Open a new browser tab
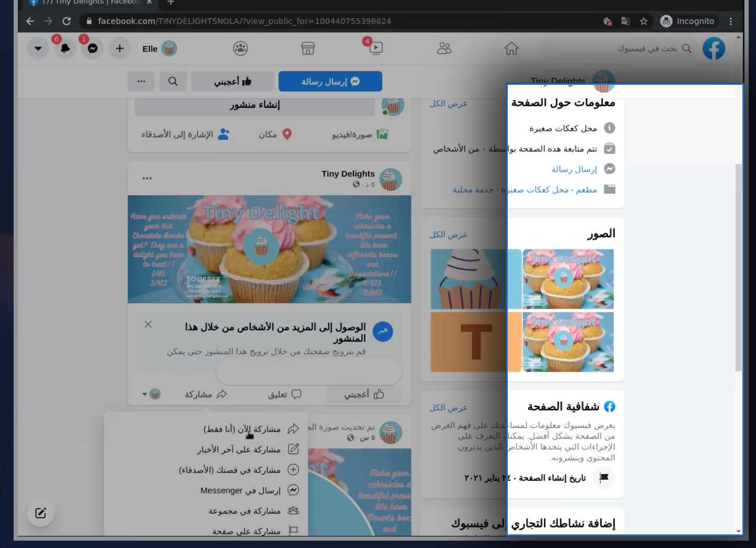 point(171,3)
